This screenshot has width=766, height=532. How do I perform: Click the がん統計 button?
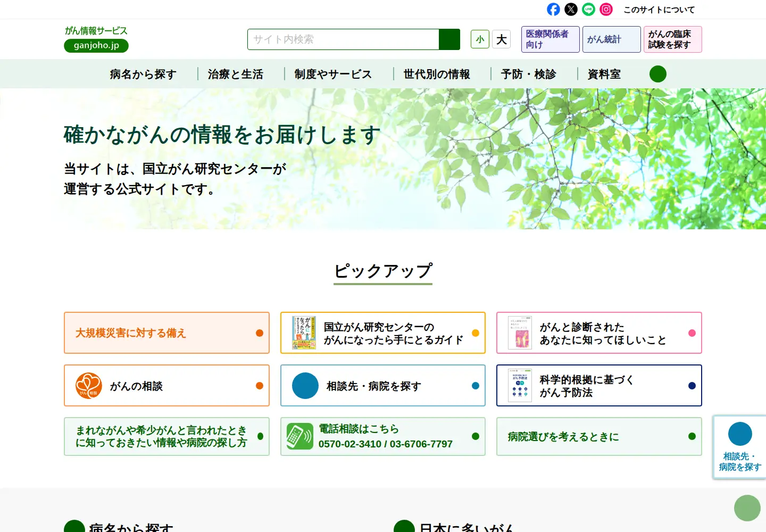612,39
